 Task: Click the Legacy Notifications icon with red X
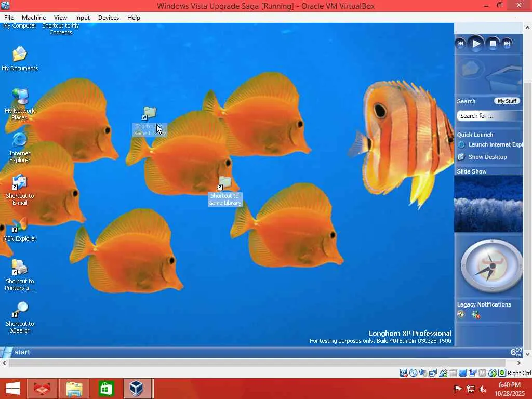click(x=476, y=314)
